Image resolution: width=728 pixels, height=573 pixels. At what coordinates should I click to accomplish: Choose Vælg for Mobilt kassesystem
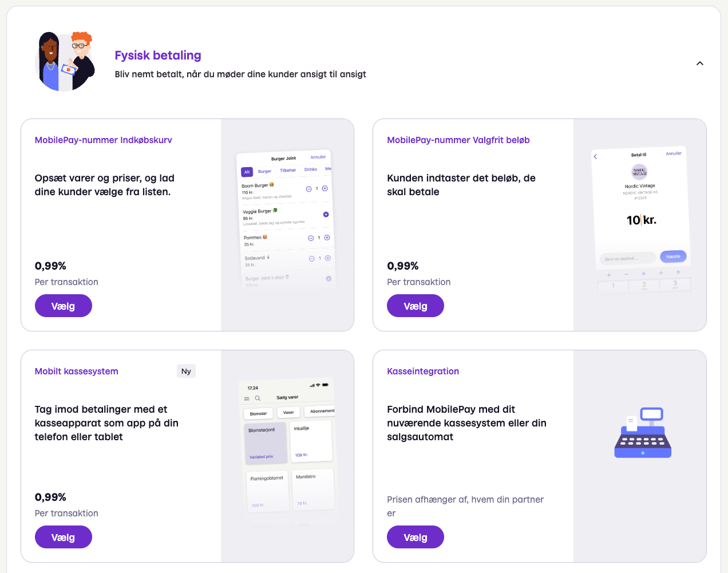[64, 537]
